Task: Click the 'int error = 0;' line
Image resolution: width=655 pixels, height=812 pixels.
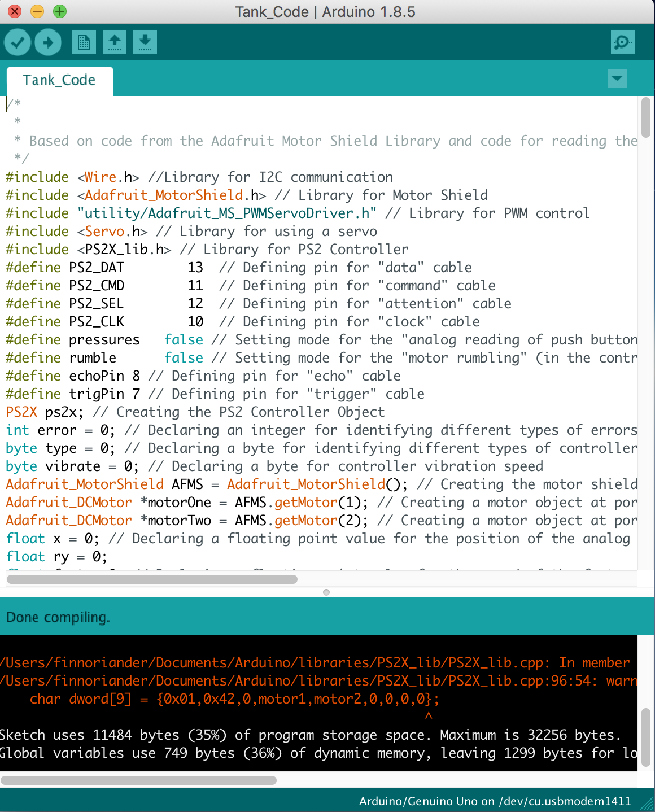Action: click(x=321, y=430)
